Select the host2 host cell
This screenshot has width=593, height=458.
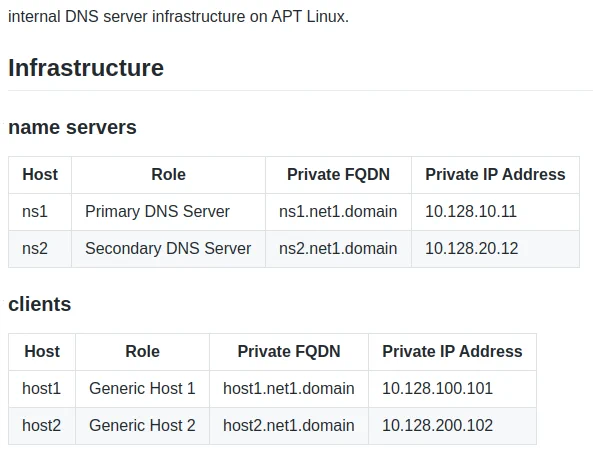pyautogui.click(x=42, y=426)
